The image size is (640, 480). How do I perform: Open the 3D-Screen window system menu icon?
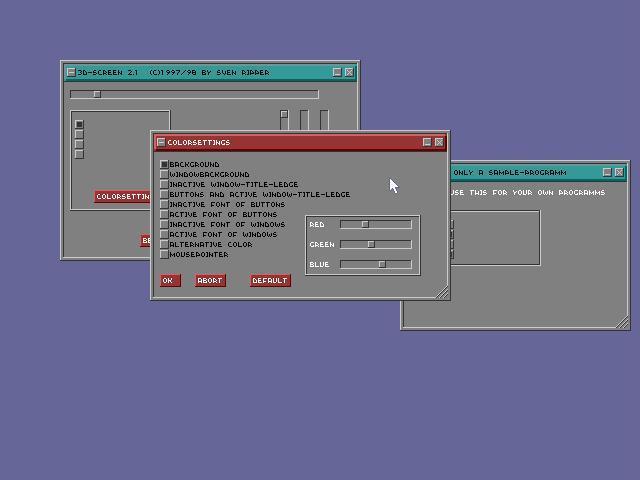click(x=71, y=73)
